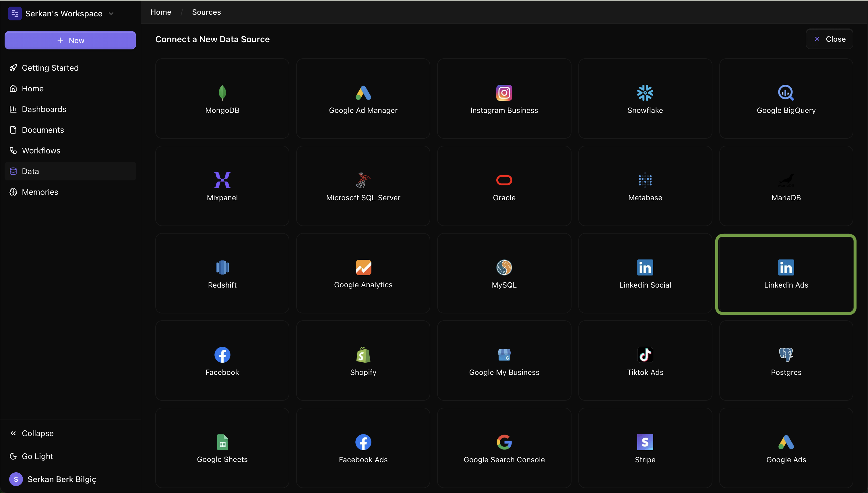Select the Metabase dotted icon
Screen dimensions: 868x493
click(x=645, y=180)
